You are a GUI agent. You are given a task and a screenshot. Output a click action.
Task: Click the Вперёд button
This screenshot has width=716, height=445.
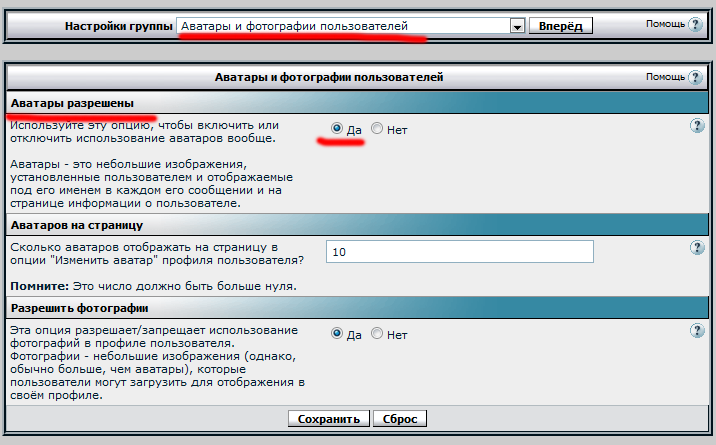tap(561, 26)
